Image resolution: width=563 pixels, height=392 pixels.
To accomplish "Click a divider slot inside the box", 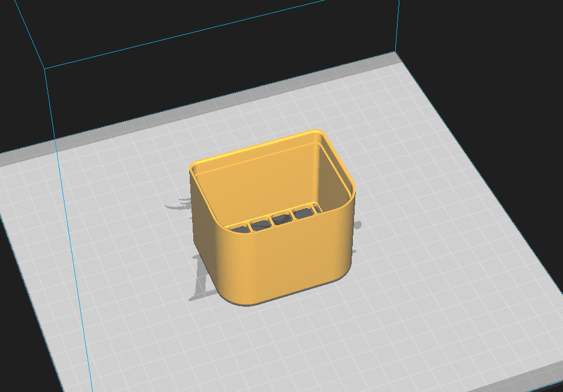I will [281, 217].
